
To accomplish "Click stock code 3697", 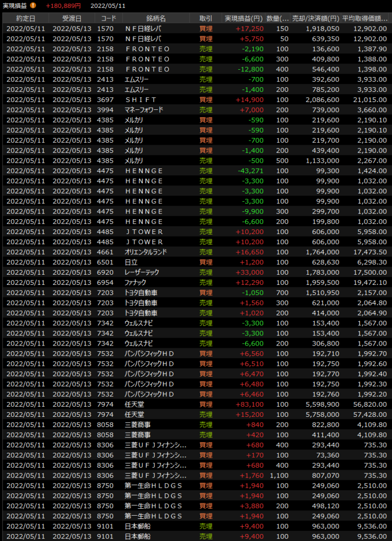I will tap(105, 100).
